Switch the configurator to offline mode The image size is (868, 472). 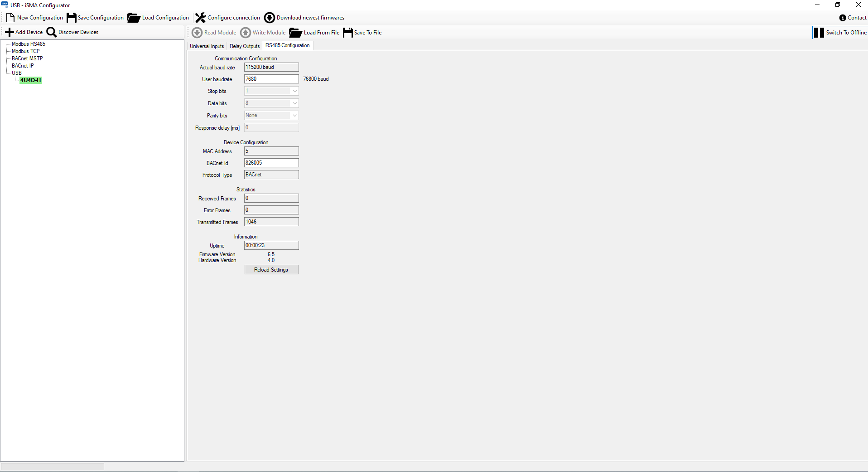point(840,32)
